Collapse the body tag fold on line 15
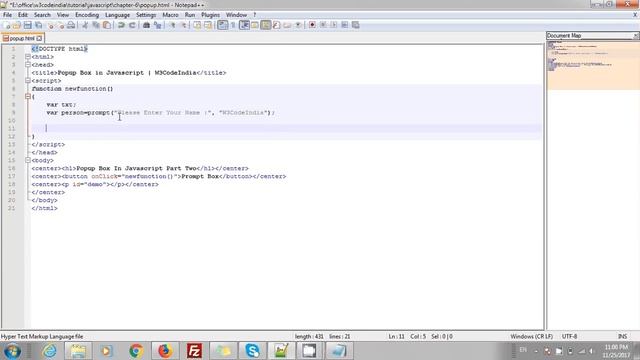Viewport: 640px width, 360px height. pyautogui.click(x=28, y=160)
